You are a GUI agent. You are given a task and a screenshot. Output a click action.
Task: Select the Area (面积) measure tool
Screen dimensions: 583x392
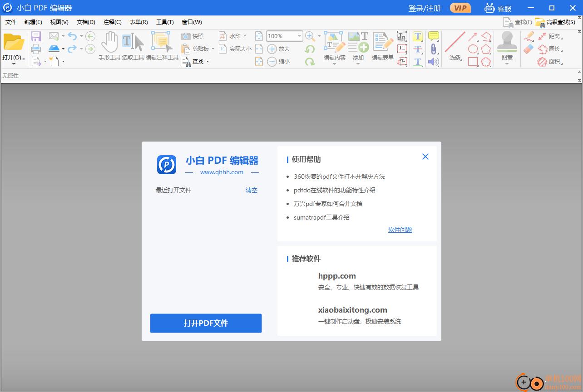[550, 62]
